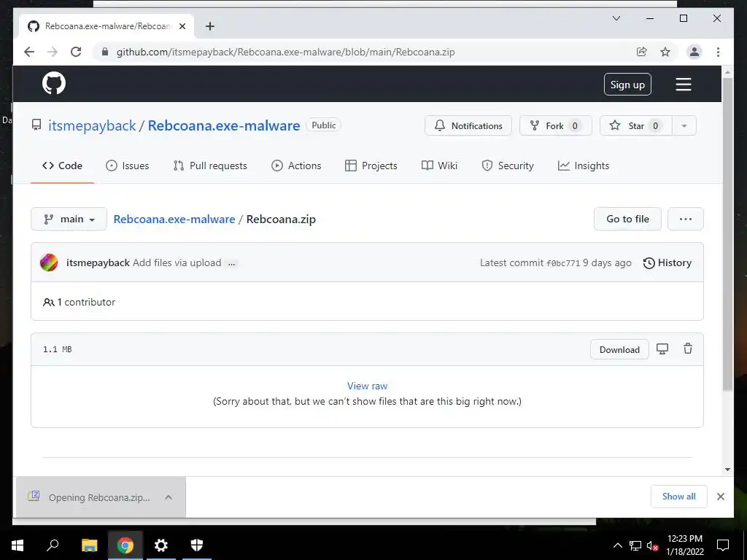Open the notification center icon

click(x=723, y=545)
